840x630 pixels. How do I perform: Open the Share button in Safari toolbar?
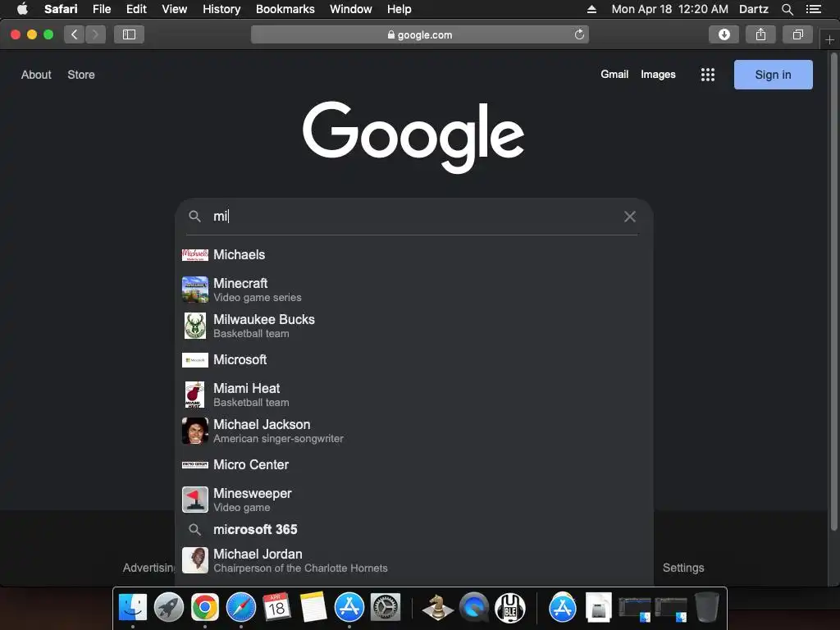(x=760, y=34)
